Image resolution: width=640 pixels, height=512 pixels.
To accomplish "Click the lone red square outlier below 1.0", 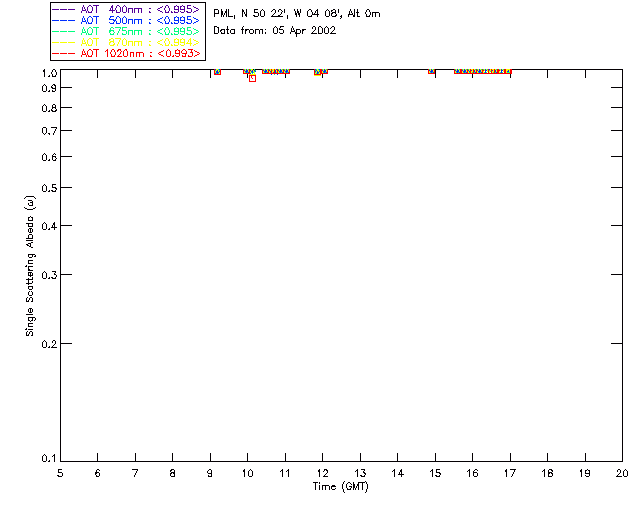I will pyautogui.click(x=253, y=78).
